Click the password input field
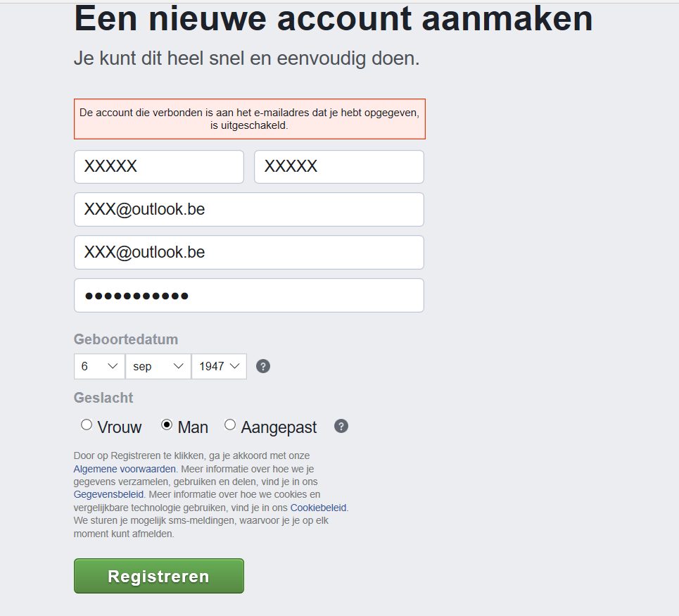The image size is (679, 616). (249, 296)
